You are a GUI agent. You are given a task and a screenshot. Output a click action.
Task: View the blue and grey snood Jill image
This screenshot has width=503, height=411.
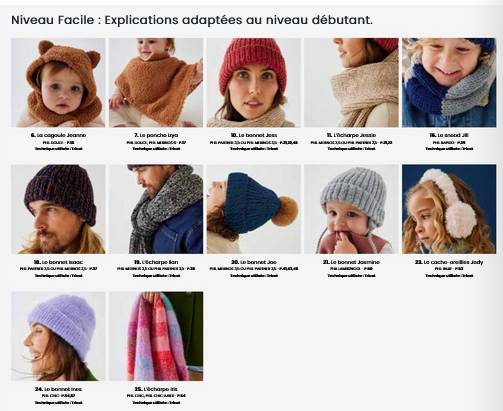tap(449, 83)
